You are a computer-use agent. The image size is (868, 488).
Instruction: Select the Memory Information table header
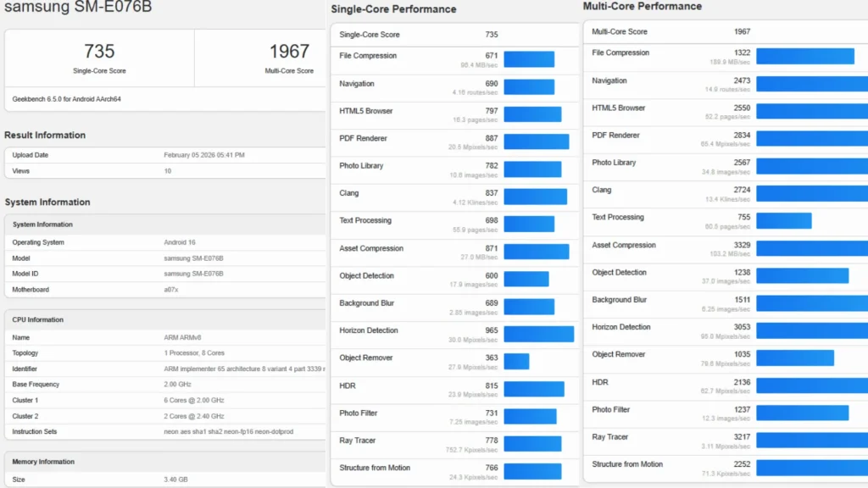coord(44,462)
